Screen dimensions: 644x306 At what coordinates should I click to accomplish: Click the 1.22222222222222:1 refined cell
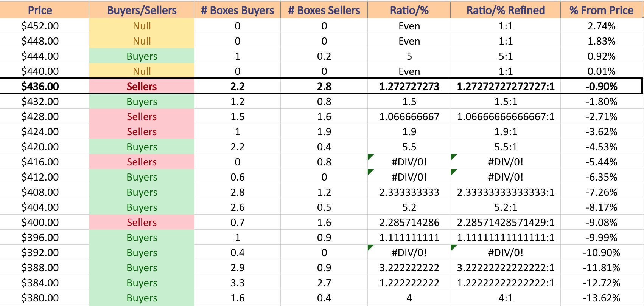pyautogui.click(x=506, y=283)
